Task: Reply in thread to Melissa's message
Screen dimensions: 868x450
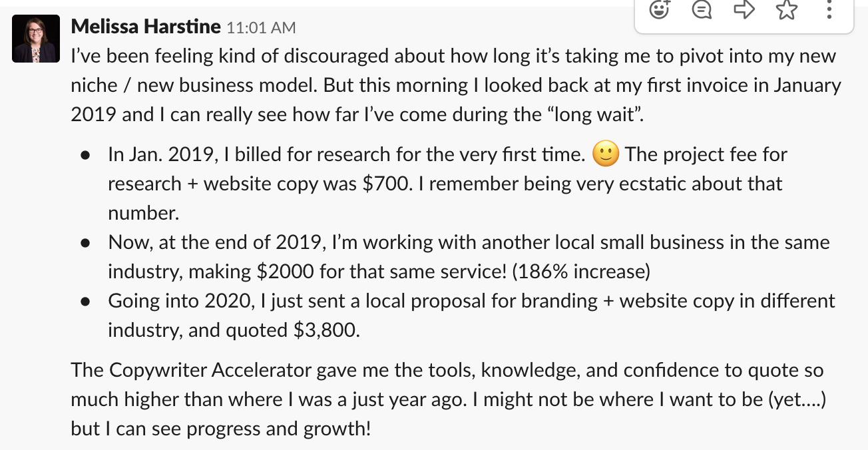Action: 702,10
